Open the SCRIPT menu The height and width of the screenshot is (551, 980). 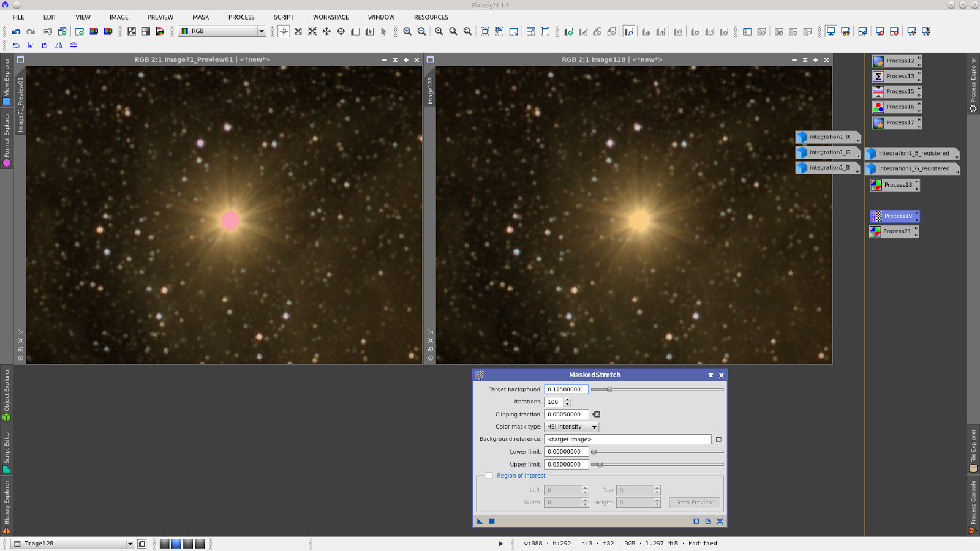coord(284,17)
